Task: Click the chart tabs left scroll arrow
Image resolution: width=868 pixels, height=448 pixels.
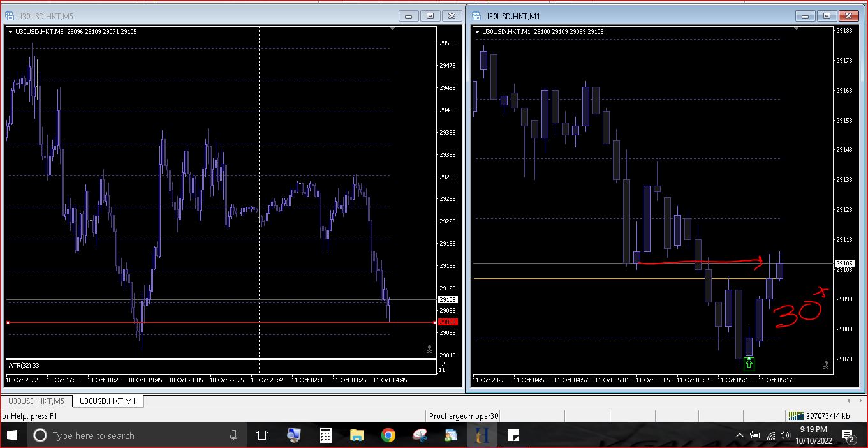Action: coord(848,401)
